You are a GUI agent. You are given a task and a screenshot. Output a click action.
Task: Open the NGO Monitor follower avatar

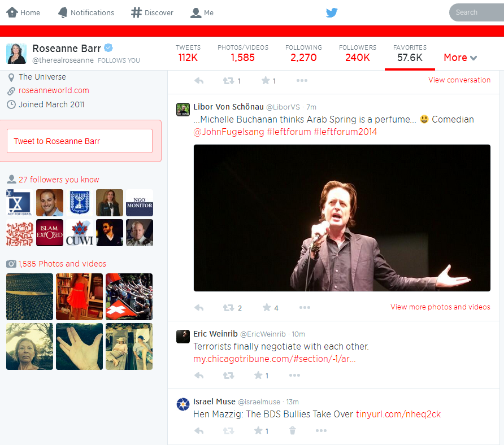(x=140, y=203)
